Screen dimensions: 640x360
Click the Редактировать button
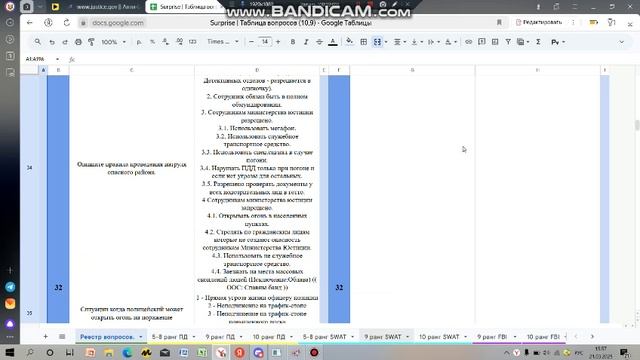click(539, 22)
